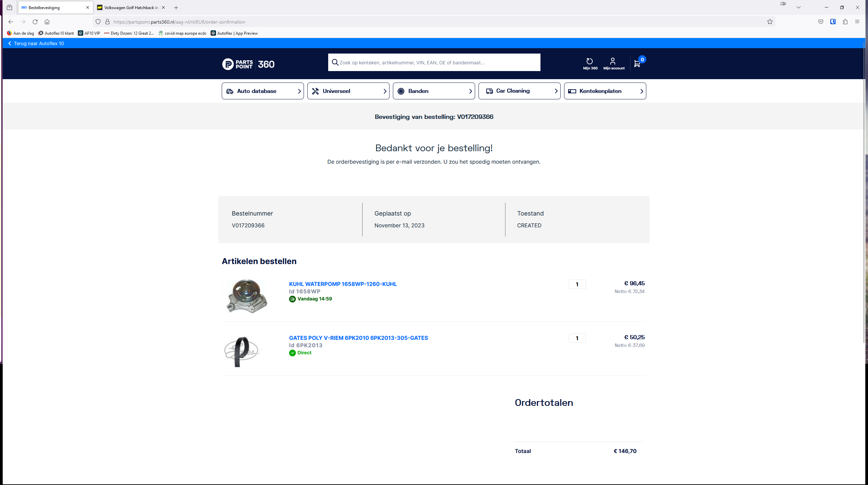Switch to Volkswagen Golf Hatchback tab
Screen dimensions: 868x485
(128, 7)
